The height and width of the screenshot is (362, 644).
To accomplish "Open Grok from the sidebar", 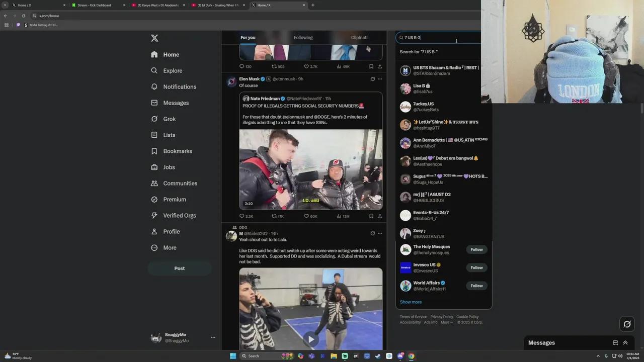I will [163, 119].
